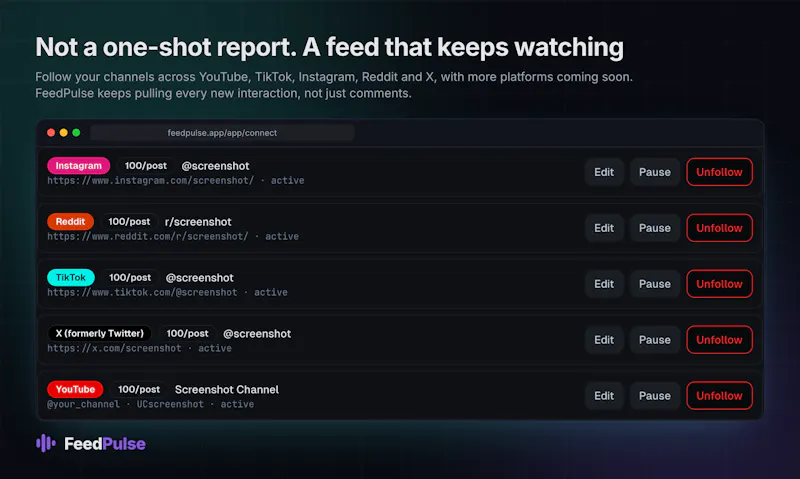Click the 100/post pill in X row
This screenshot has height=479, width=800.
[187, 333]
